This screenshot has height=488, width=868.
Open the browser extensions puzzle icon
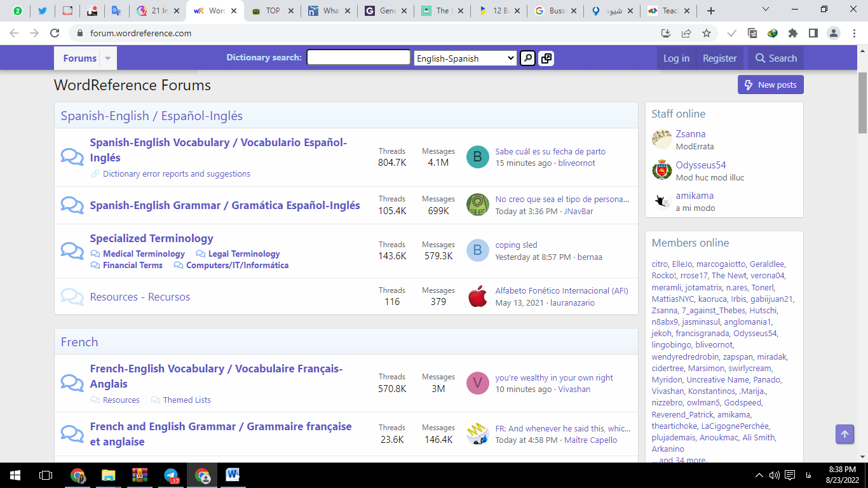tap(792, 33)
